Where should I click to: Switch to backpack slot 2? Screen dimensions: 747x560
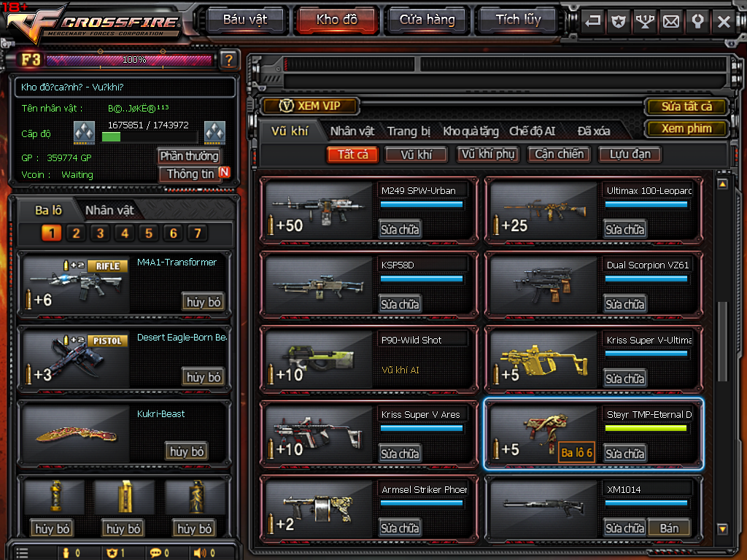pyautogui.click(x=76, y=233)
